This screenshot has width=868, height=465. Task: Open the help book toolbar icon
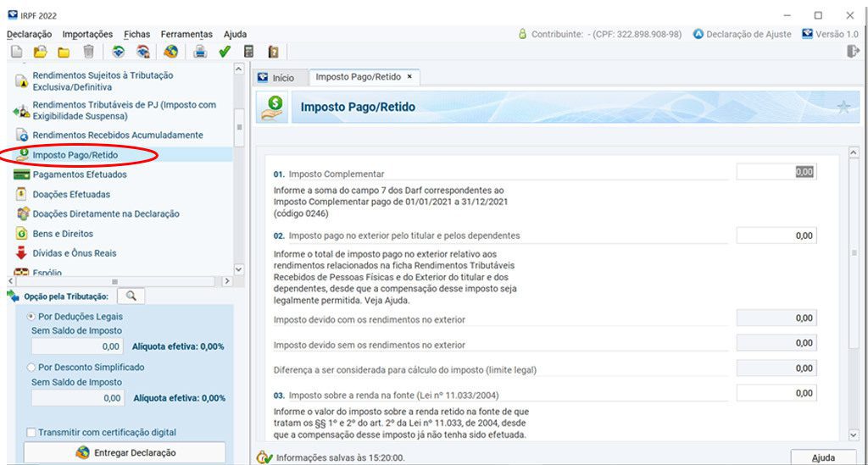pyautogui.click(x=274, y=52)
